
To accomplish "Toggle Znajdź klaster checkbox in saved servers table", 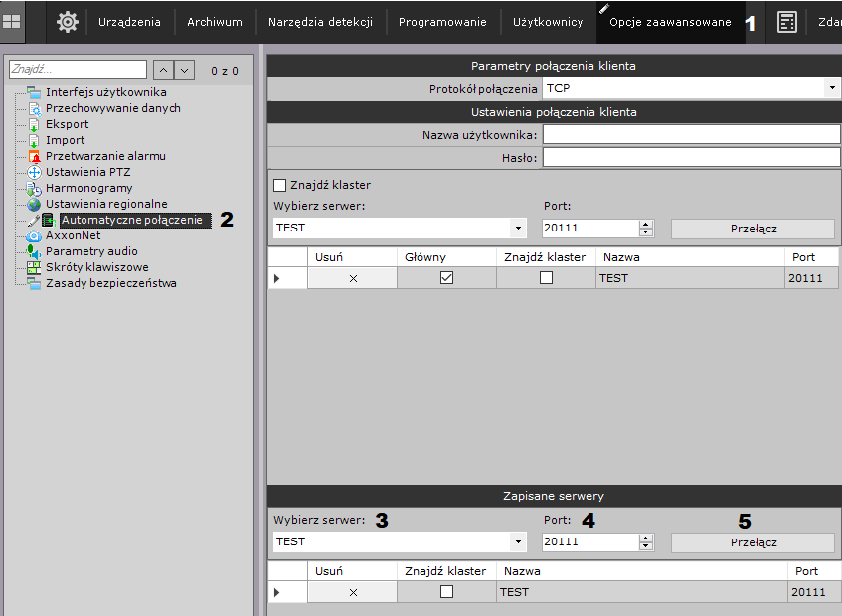I will pyautogui.click(x=446, y=592).
